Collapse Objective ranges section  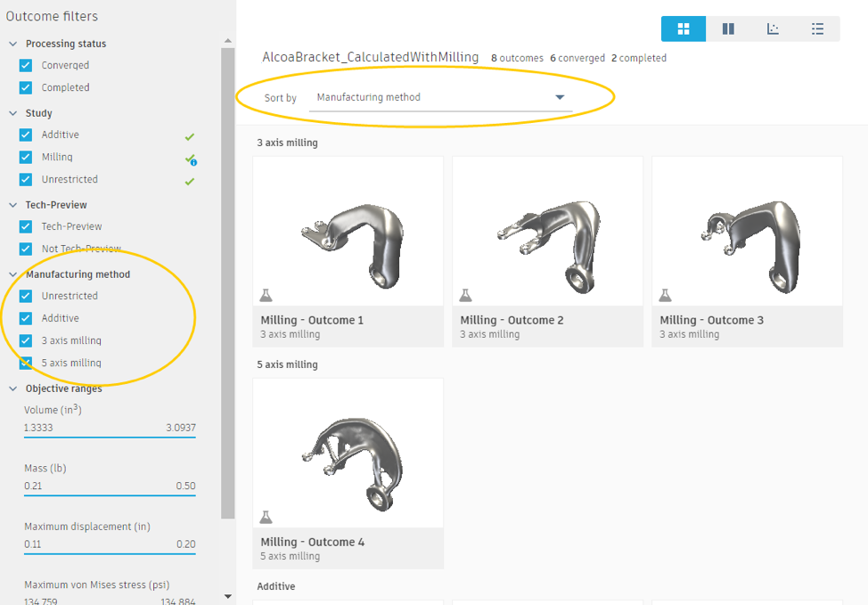pos(13,388)
